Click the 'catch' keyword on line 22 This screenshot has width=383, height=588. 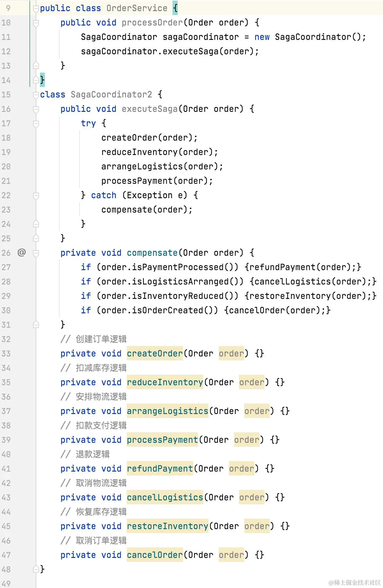(x=104, y=195)
